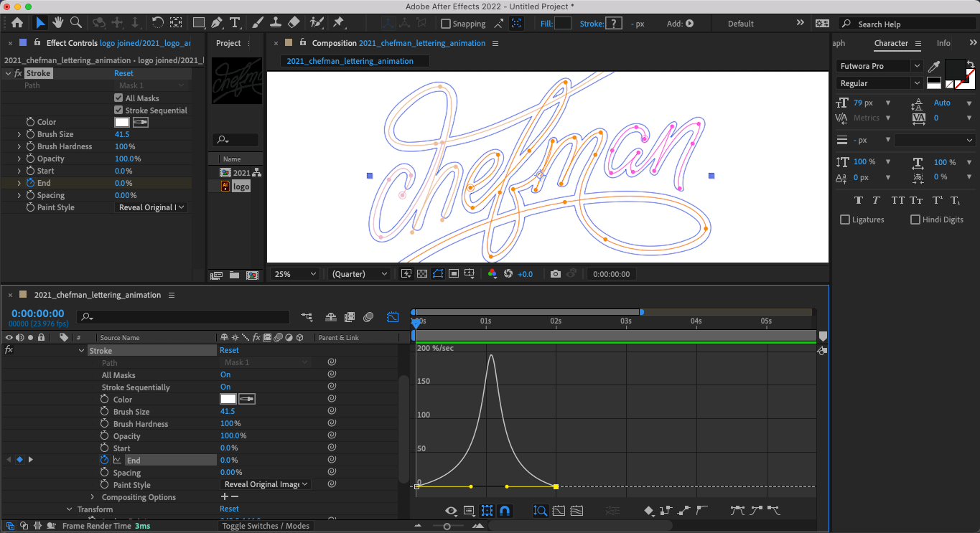Uncheck All Masks in Effect Controls
The width and height of the screenshot is (980, 533).
pos(118,98)
